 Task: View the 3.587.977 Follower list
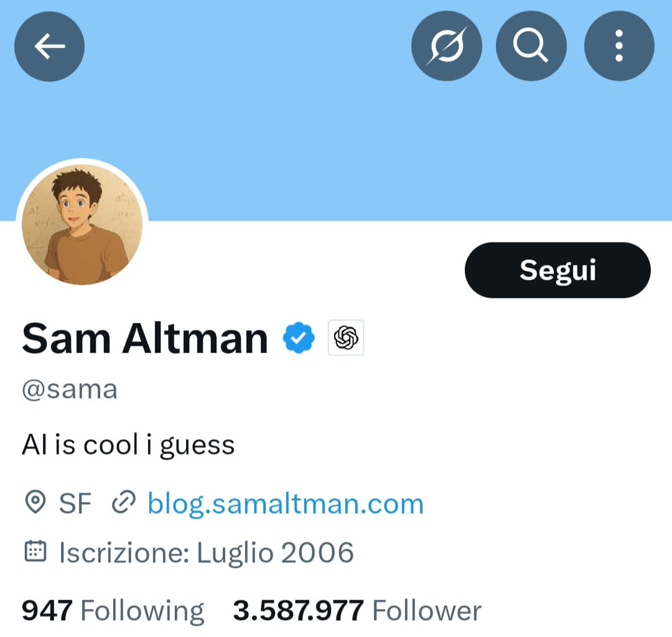[357, 610]
